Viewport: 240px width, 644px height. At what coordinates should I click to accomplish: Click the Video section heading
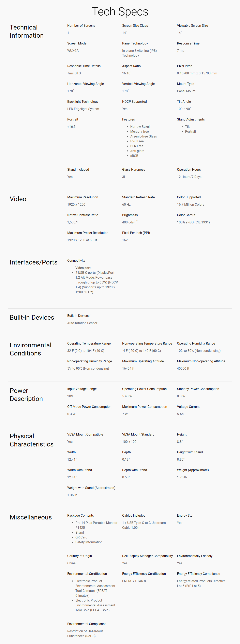[18, 199]
